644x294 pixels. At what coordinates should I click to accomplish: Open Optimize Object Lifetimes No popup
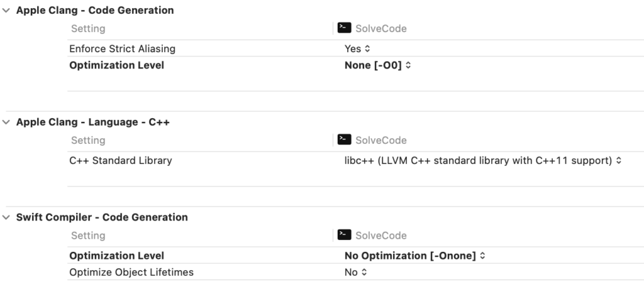point(356,272)
